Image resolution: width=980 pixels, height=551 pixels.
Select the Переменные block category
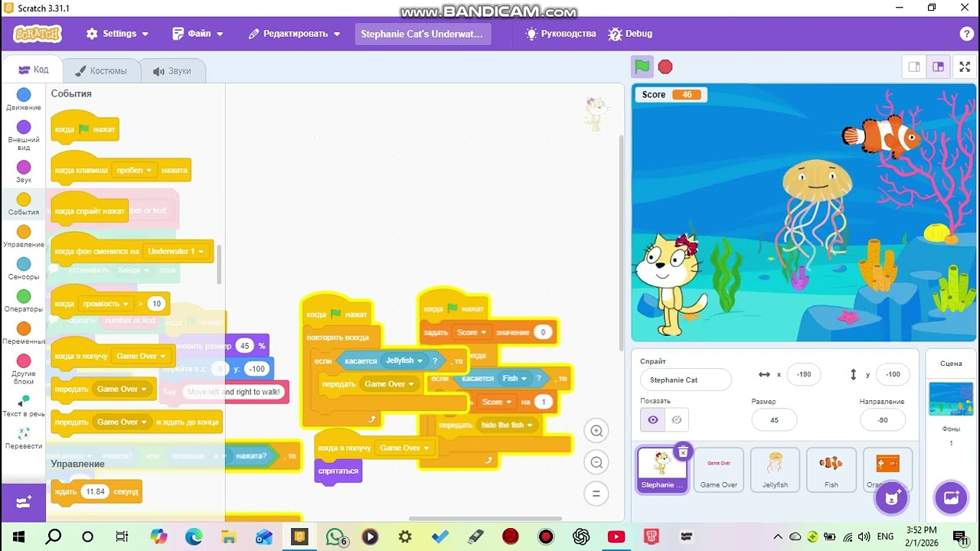click(24, 333)
